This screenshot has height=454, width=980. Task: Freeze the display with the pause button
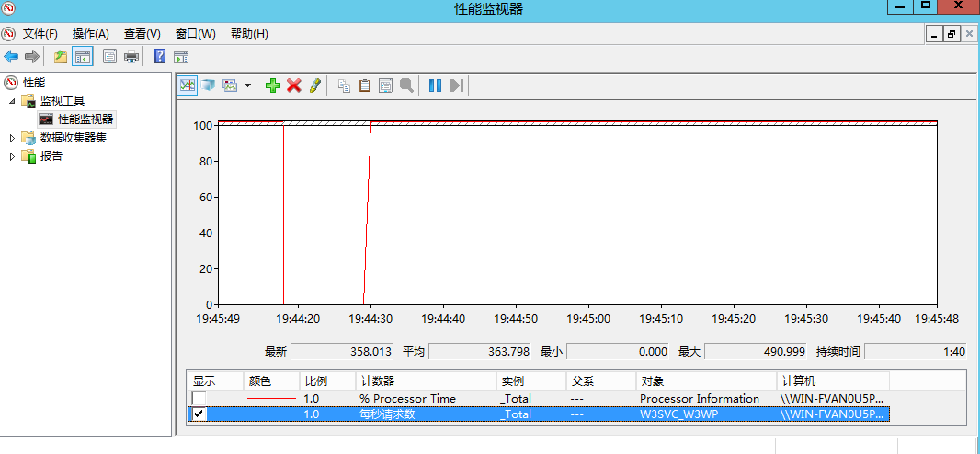pyautogui.click(x=435, y=85)
